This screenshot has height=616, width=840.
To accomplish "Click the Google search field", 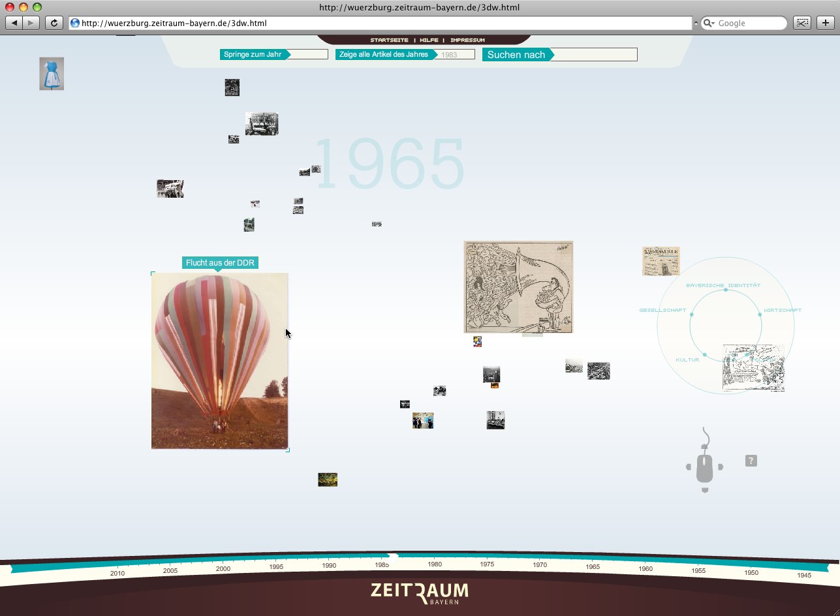I will tap(744, 23).
